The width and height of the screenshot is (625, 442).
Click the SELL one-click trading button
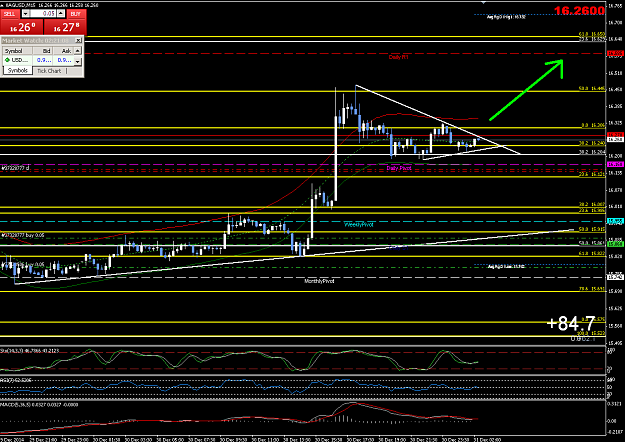[9, 14]
